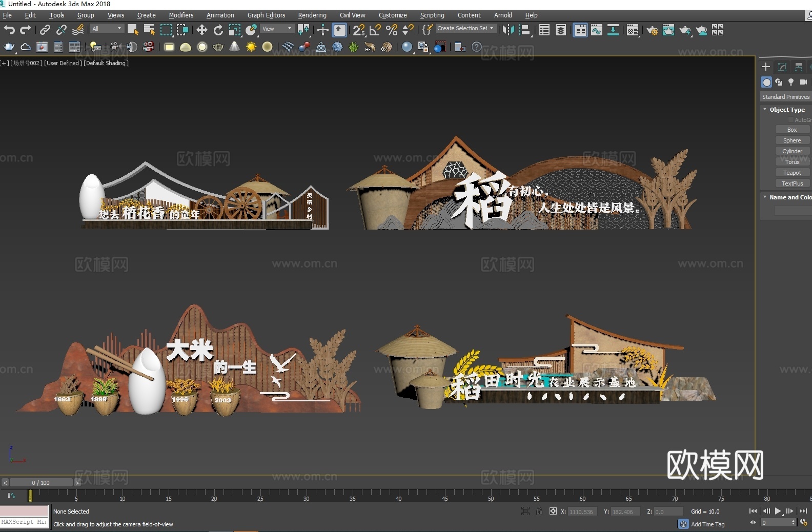This screenshot has width=812, height=532.
Task: Open the Create Selection Set dropdown
Action: point(465,29)
